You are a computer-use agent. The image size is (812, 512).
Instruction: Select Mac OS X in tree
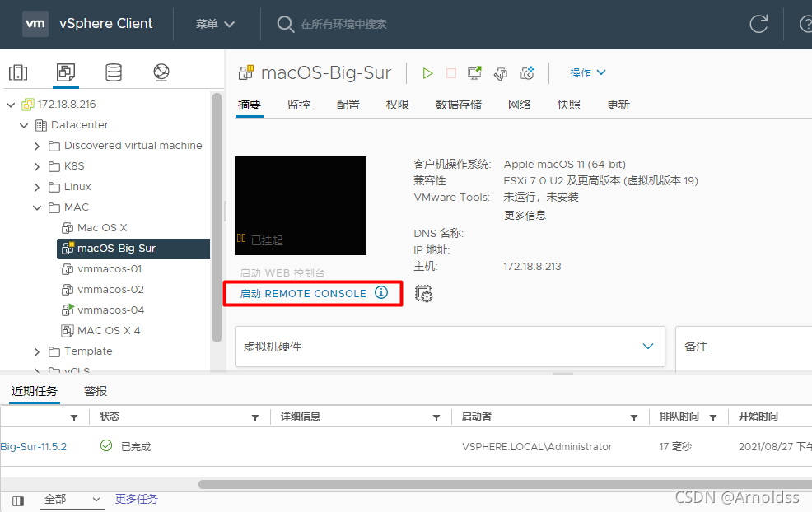pyautogui.click(x=102, y=228)
